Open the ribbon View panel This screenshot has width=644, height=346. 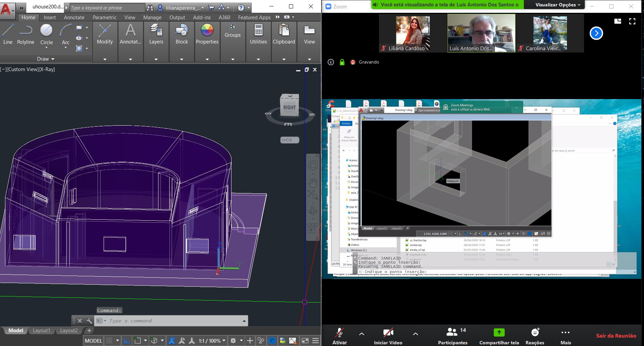coord(310,42)
